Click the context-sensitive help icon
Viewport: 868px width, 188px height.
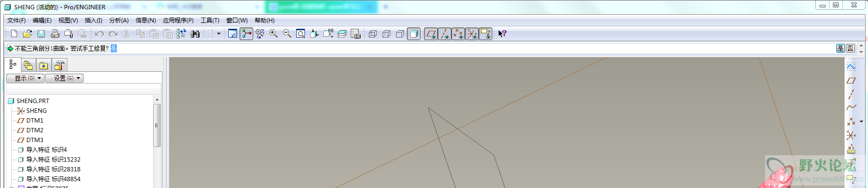(x=502, y=34)
